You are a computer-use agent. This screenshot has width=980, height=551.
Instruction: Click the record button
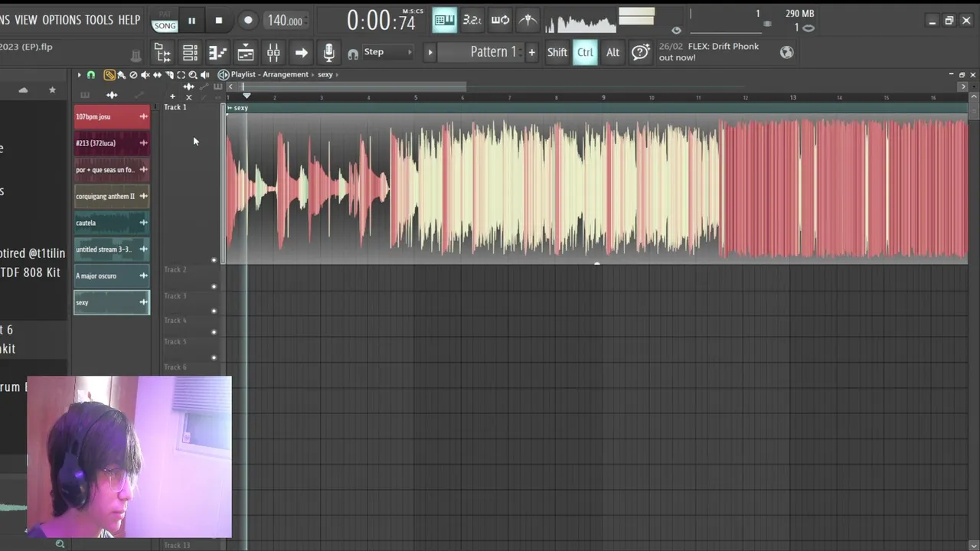point(248,21)
